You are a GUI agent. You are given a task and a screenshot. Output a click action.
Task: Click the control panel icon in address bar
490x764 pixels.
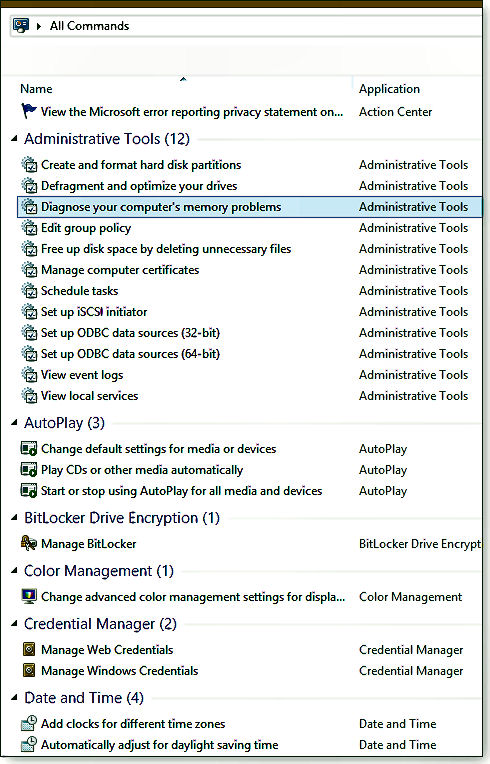(x=21, y=25)
